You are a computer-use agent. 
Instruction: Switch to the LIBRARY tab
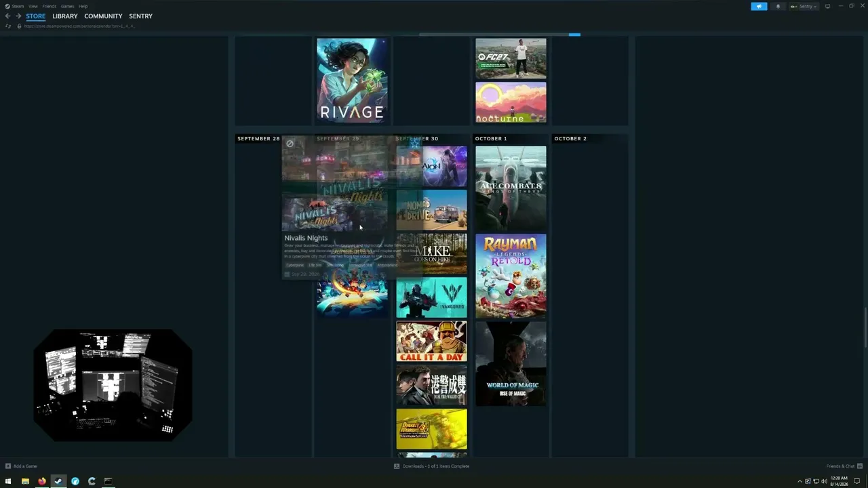[65, 16]
